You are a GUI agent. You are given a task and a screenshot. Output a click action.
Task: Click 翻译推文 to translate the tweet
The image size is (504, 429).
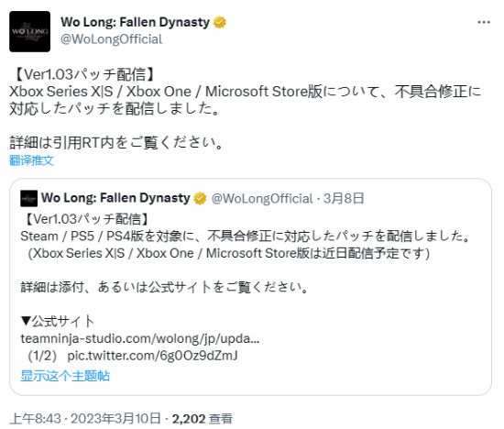31,160
